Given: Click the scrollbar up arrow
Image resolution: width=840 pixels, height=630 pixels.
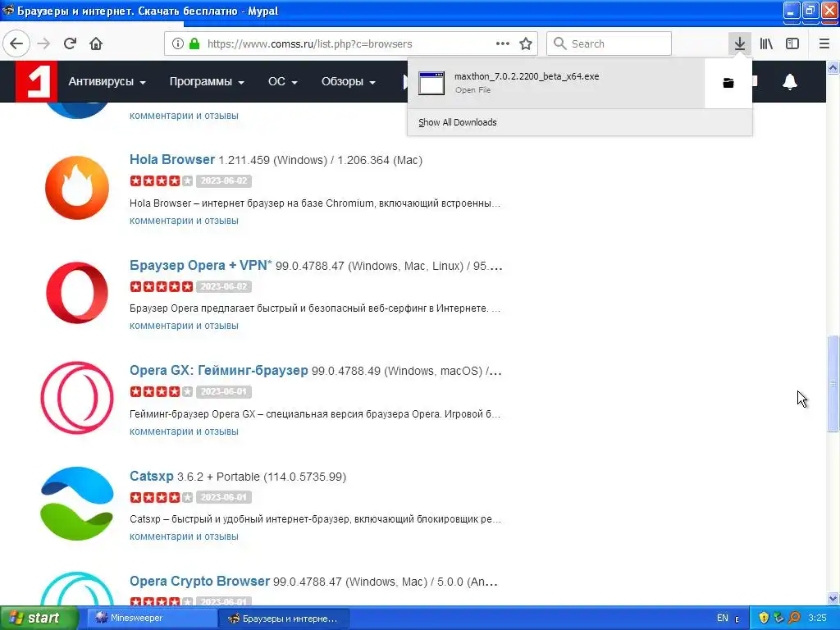Looking at the screenshot, I should 833,67.
